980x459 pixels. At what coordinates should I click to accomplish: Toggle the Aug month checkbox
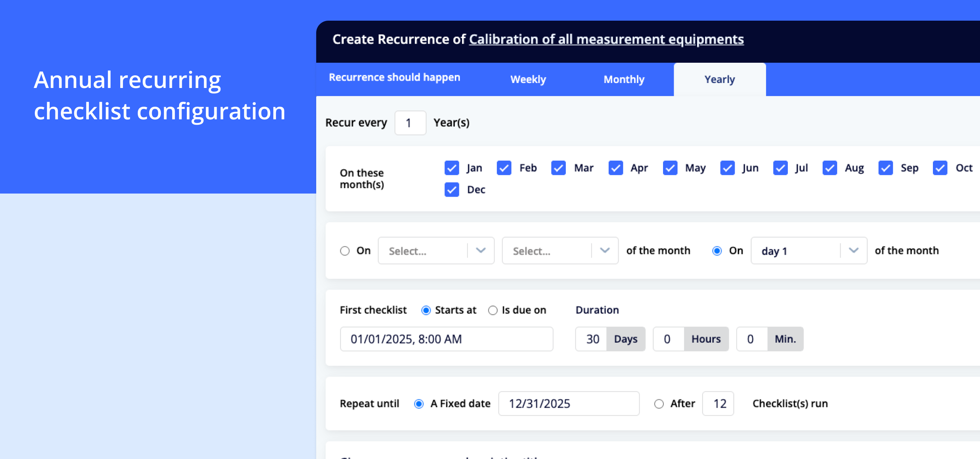830,168
